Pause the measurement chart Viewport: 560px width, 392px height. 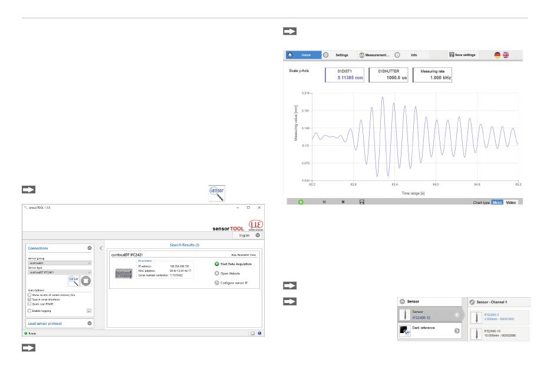coord(324,202)
